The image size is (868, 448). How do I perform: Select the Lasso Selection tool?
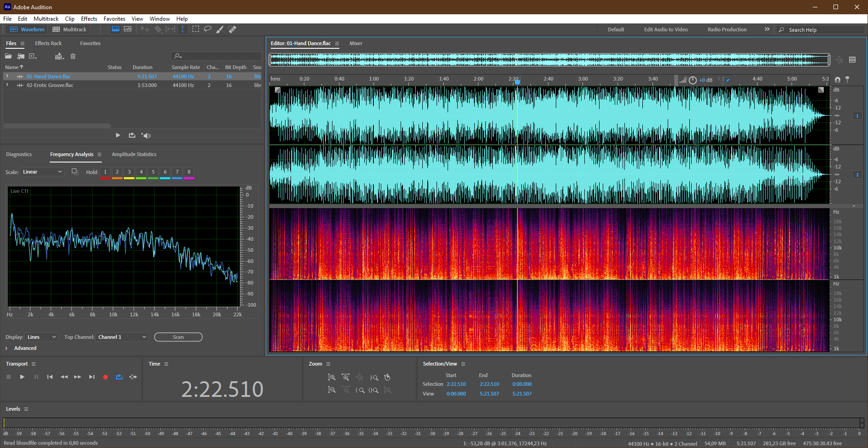click(208, 29)
